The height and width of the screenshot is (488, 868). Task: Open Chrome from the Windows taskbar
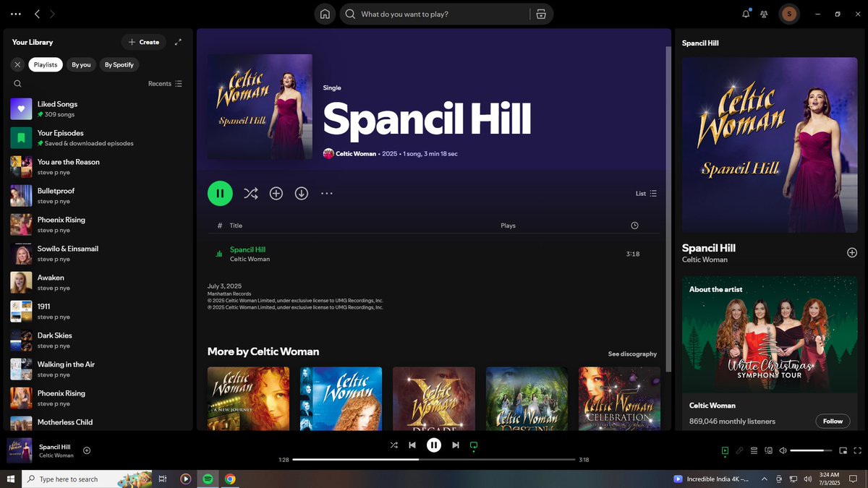(230, 479)
